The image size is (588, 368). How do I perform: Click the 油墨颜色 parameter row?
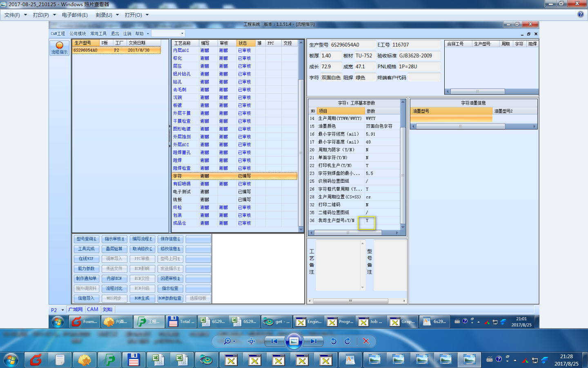[354, 126]
